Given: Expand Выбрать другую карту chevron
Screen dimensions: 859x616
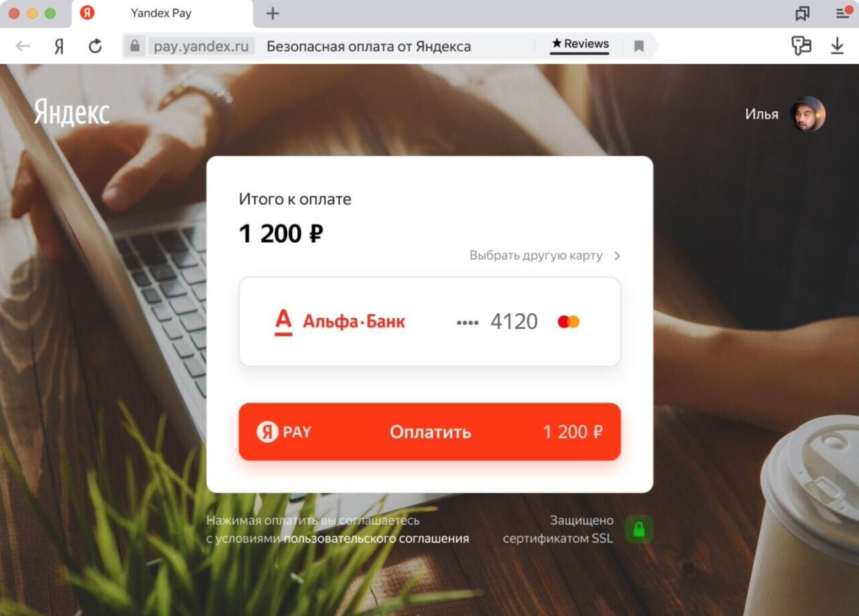Looking at the screenshot, I should tap(617, 256).
